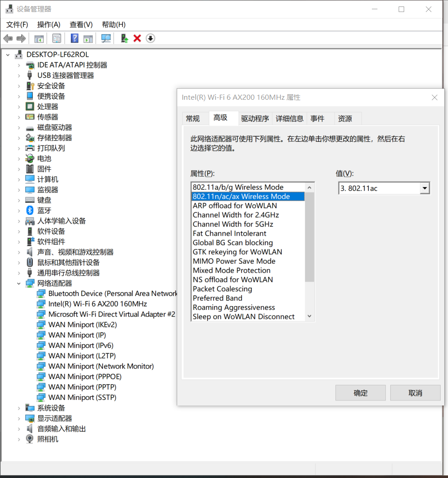Expand the 通用串行总线控制器 category
This screenshot has height=478, width=448.
19,273
